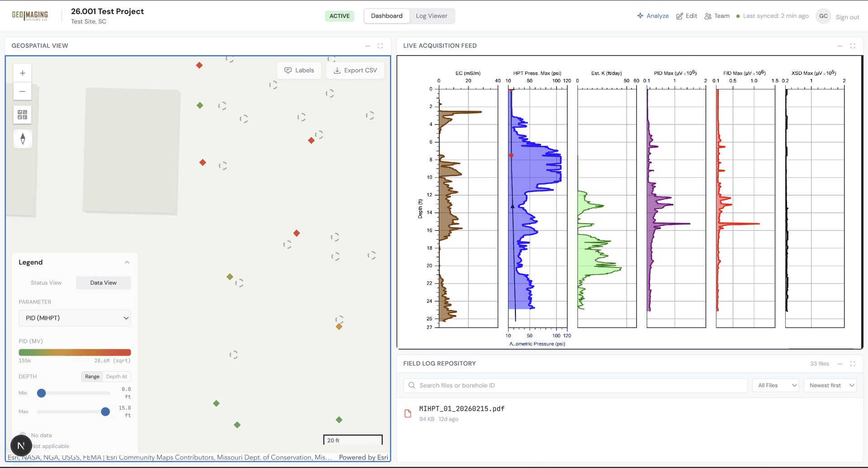Collapse the Legend panel chevron
Screen dimensions: 868x468
[127, 262]
